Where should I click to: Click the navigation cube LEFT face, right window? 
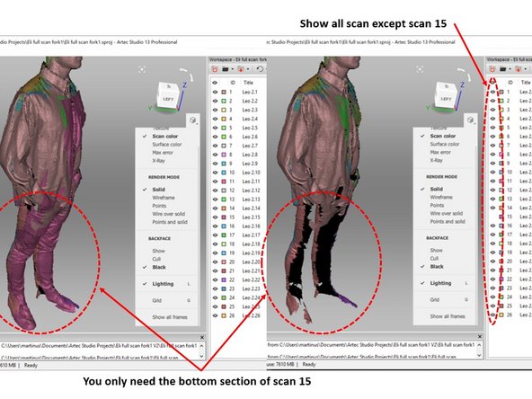click(445, 98)
